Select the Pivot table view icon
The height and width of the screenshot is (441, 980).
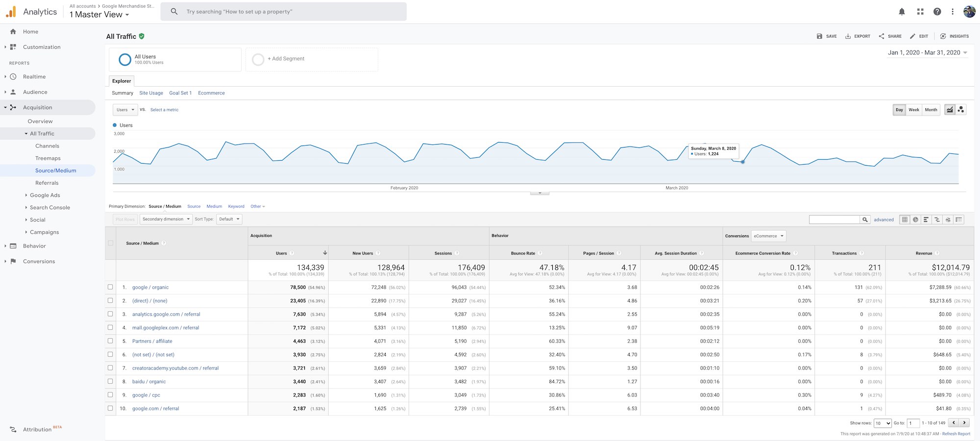pyautogui.click(x=958, y=220)
